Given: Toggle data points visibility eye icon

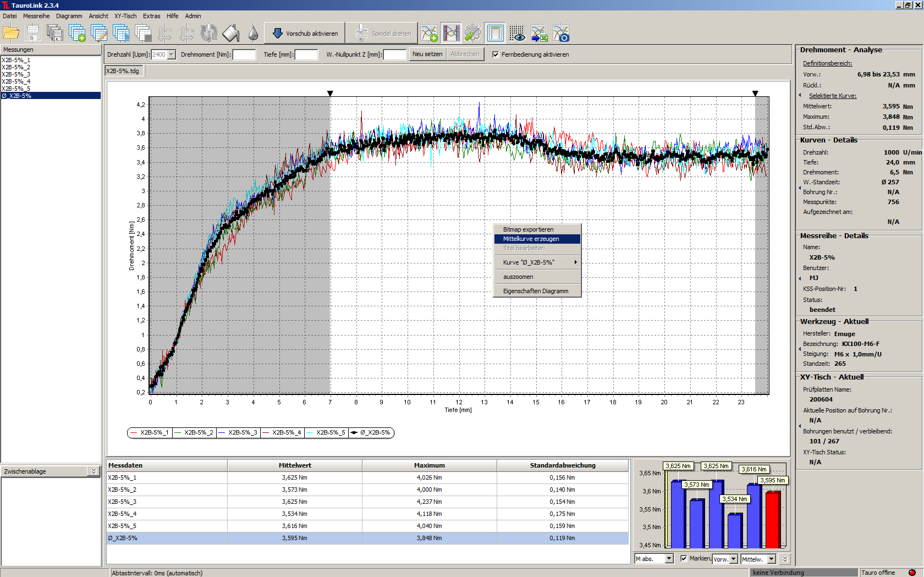Looking at the screenshot, I should click(517, 34).
